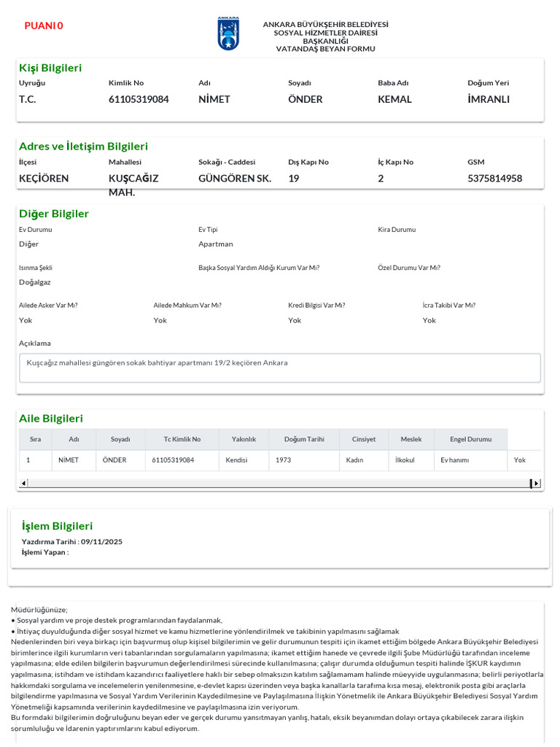This screenshot has width=560, height=747.
Task: Select the name NİMET under Adı label
Action: pyautogui.click(x=214, y=99)
